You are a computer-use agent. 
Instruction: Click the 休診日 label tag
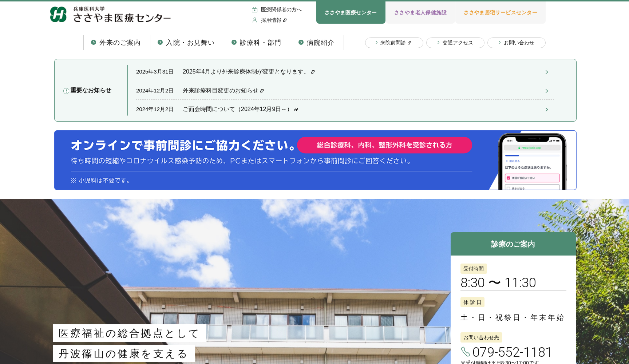[x=472, y=302]
